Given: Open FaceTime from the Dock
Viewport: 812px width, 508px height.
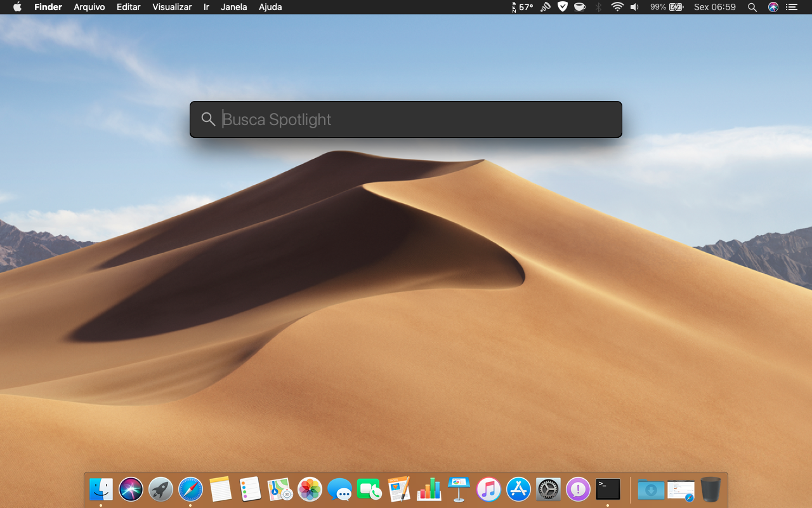Looking at the screenshot, I should tap(369, 489).
